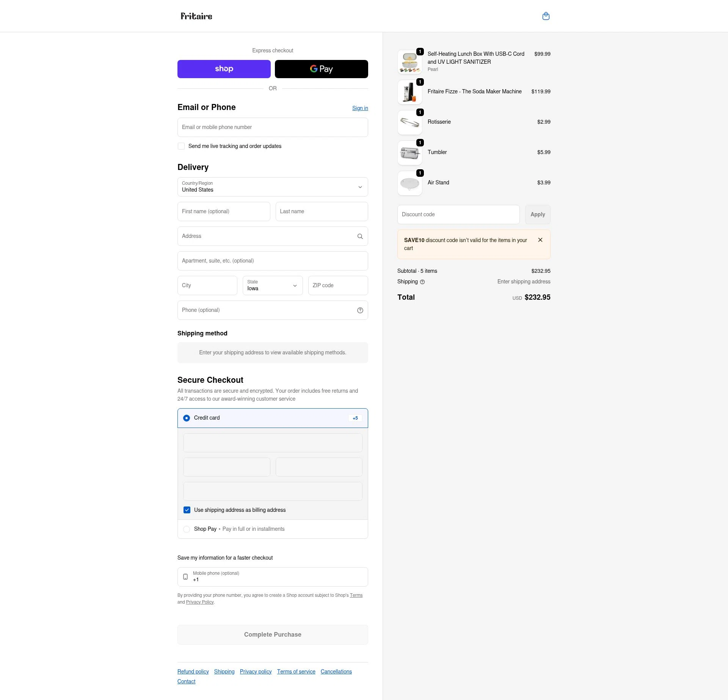Uncheck use shipping address as billing address
This screenshot has width=728, height=700.
[187, 510]
